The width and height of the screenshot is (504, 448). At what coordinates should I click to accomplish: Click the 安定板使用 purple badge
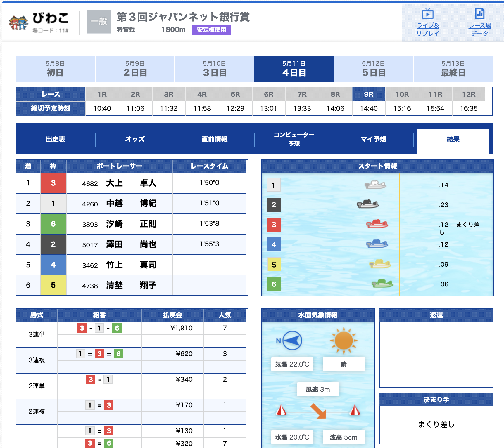tap(211, 30)
